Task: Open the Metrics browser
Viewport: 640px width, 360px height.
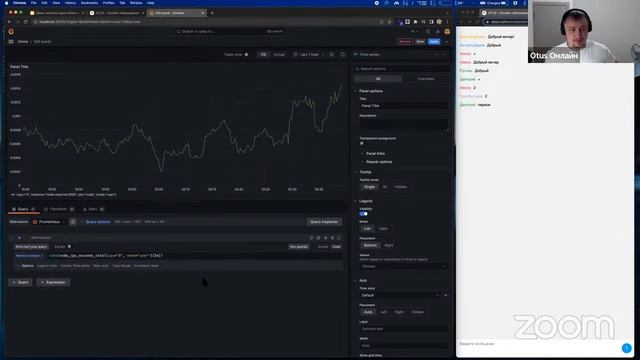Action: (29, 256)
